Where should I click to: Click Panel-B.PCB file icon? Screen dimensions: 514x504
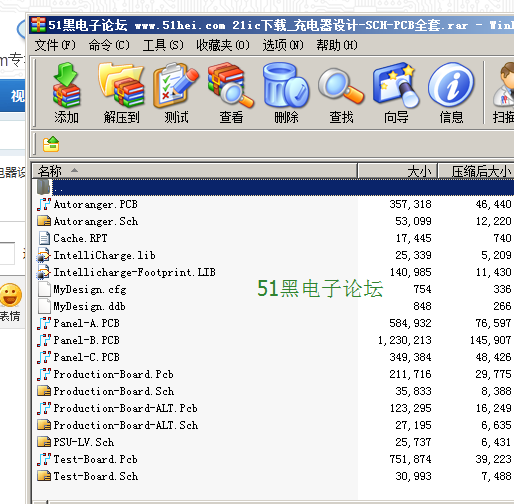pos(44,340)
